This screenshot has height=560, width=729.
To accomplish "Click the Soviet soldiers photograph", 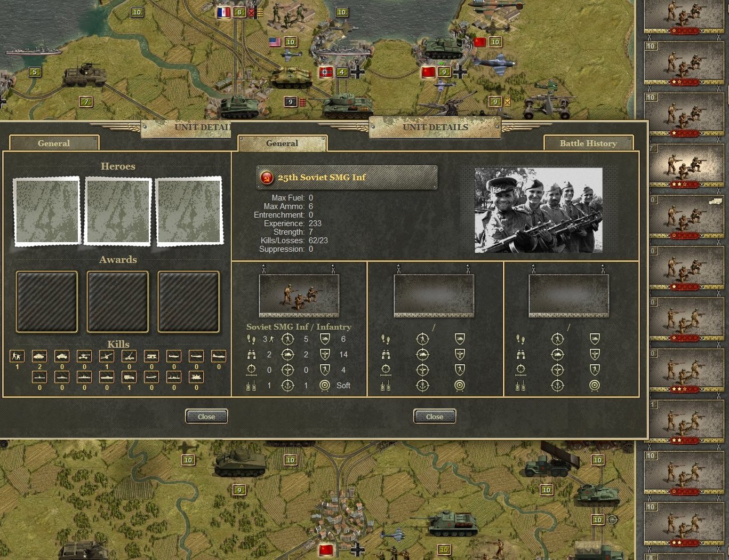I will (539, 210).
